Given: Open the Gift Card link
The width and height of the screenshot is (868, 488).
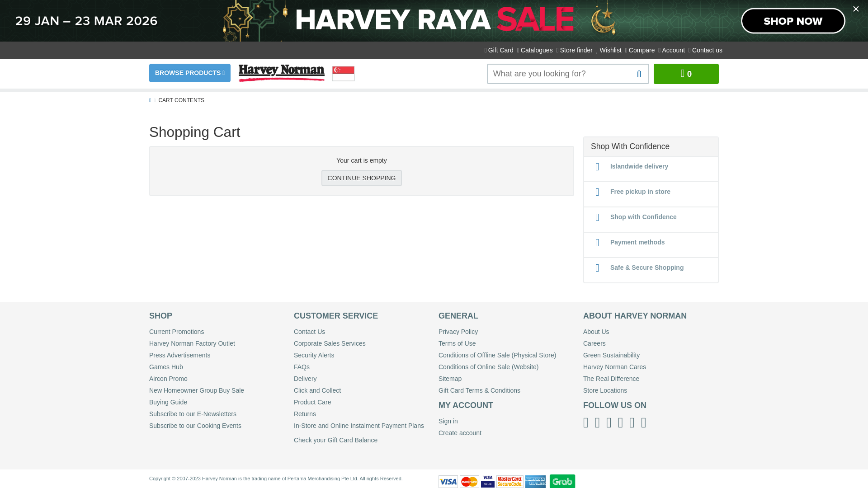Looking at the screenshot, I should [x=499, y=50].
